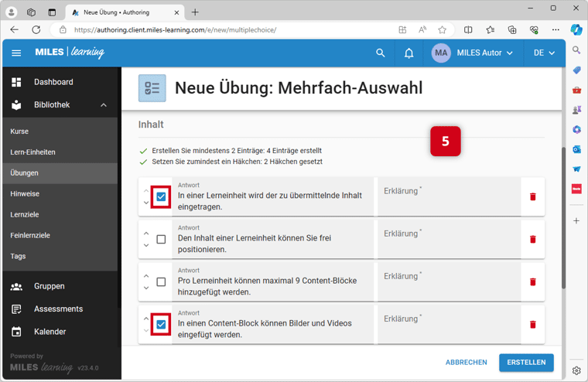Move the second answer down with chevron

coord(146,246)
